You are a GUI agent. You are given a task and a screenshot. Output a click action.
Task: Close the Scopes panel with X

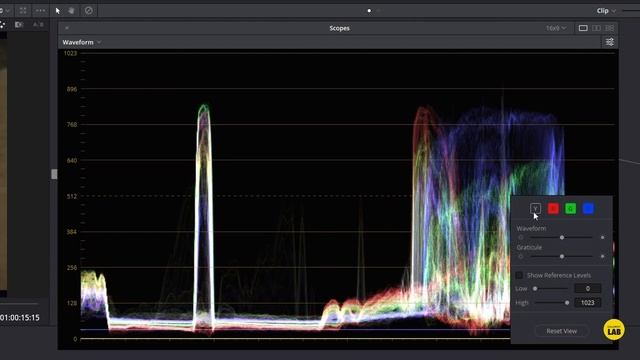pyautogui.click(x=67, y=28)
